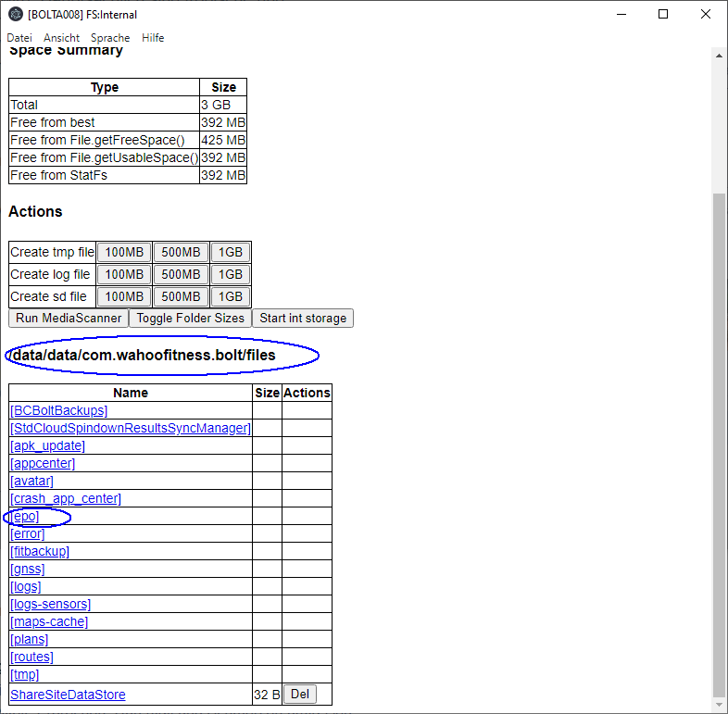Screen dimensions: 728x714
Task: Select the 'Free from File.getUsableSpace()' row label
Action: click(105, 157)
